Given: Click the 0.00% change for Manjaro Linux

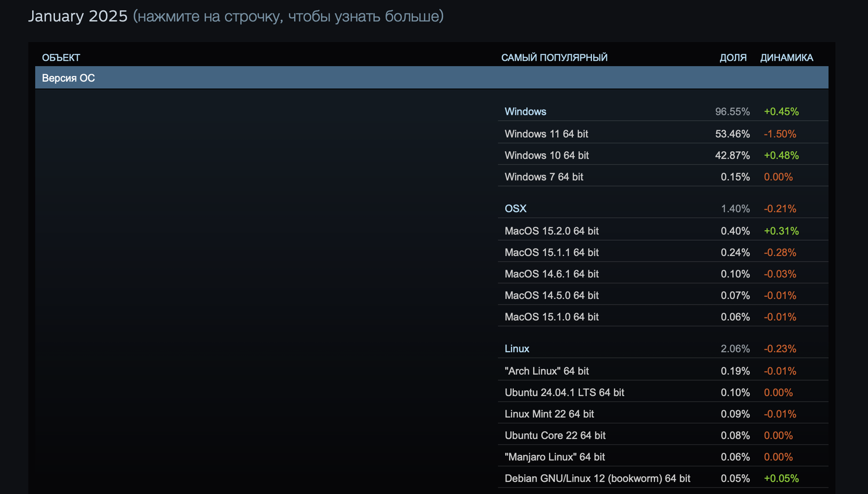Looking at the screenshot, I should tap(778, 456).
